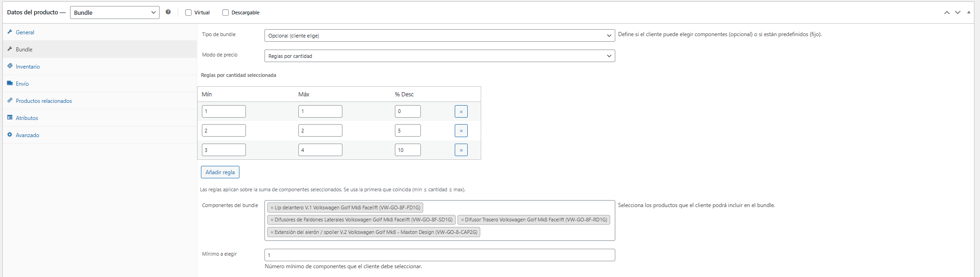Image resolution: width=980 pixels, height=277 pixels.
Task: Click the Mín field of first rule
Action: click(x=224, y=111)
